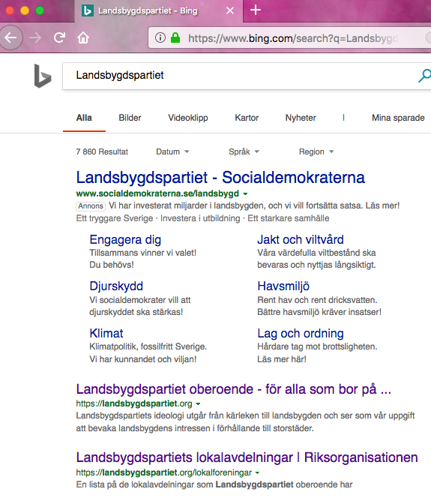Expand the Datum filter dropdown
Image resolution: width=431 pixels, height=504 pixels.
click(172, 151)
